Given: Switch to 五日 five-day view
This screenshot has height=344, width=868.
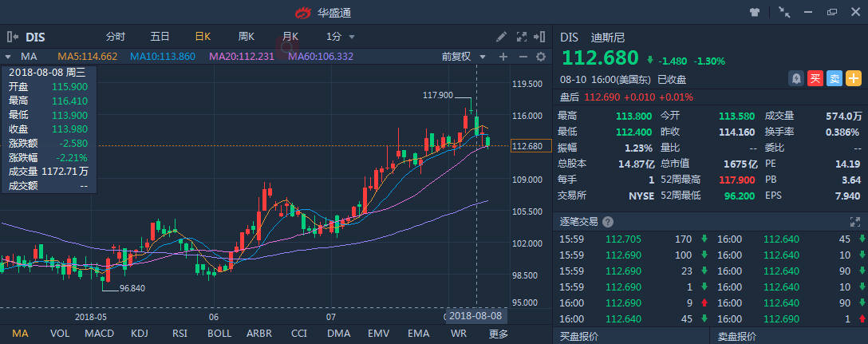Looking at the screenshot, I should (x=160, y=38).
